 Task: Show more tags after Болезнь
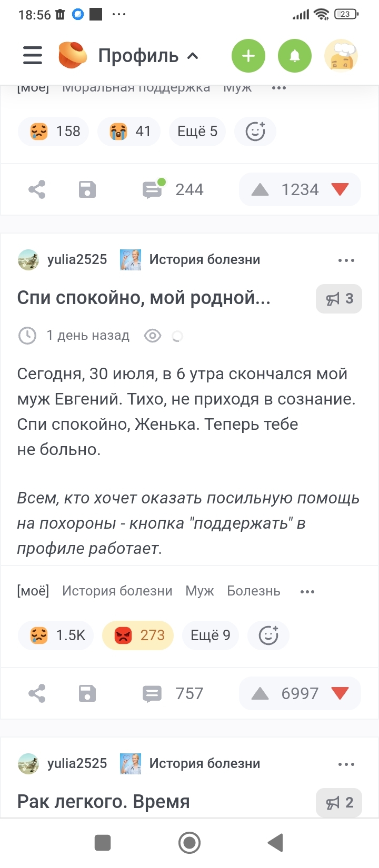(307, 592)
